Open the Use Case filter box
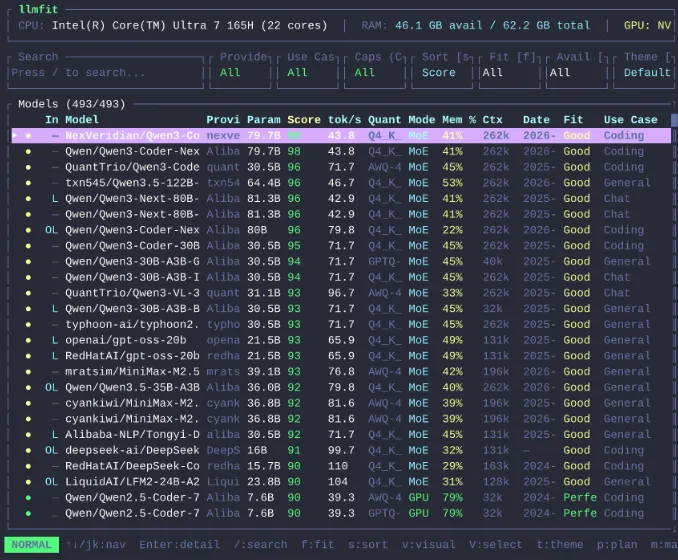 [307, 72]
